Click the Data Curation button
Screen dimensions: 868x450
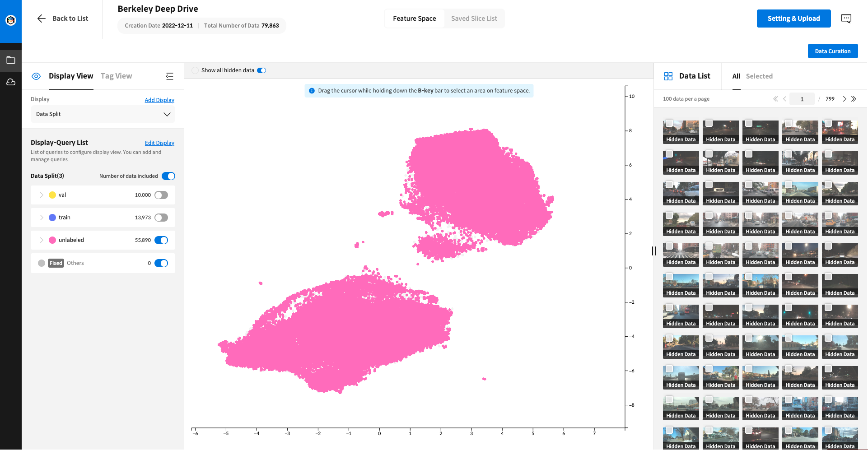(833, 51)
